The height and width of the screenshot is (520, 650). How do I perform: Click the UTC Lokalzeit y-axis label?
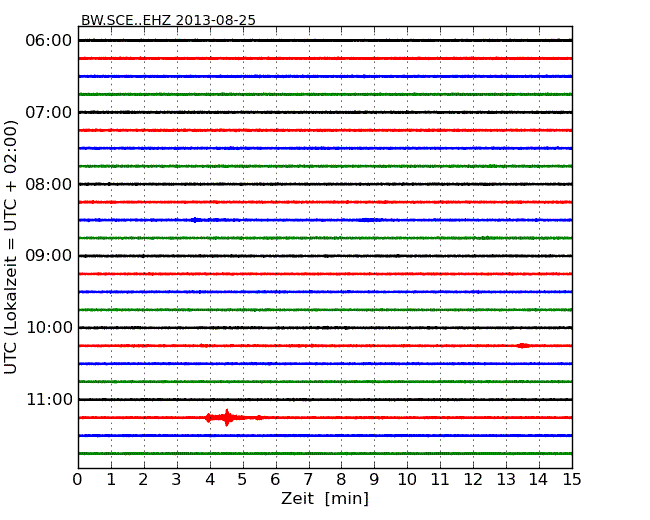click(12, 247)
